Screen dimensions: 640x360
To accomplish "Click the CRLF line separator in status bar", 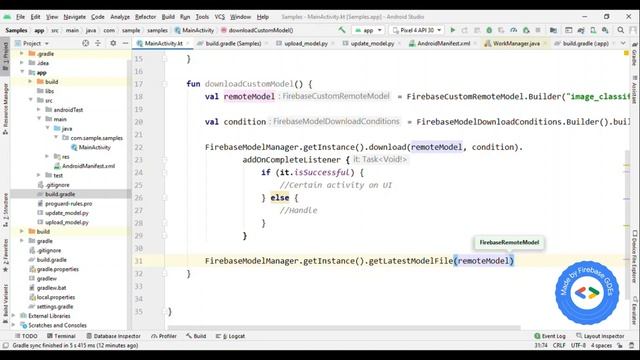I will tap(559, 345).
